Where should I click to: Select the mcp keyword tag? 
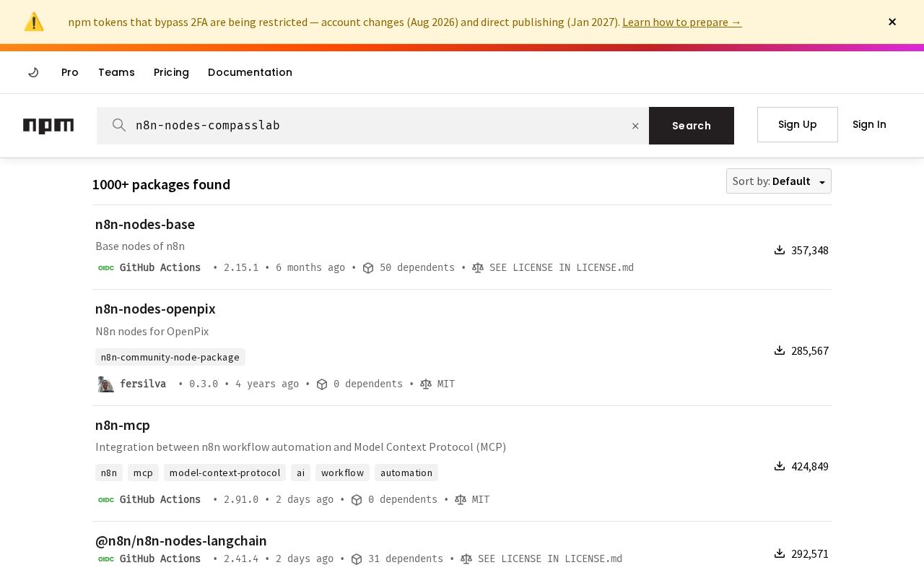coord(143,473)
